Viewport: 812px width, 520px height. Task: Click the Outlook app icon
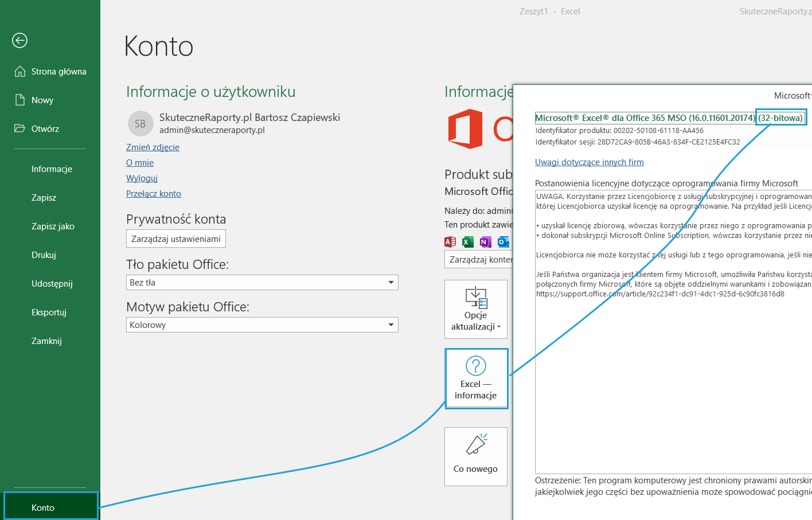[x=503, y=242]
